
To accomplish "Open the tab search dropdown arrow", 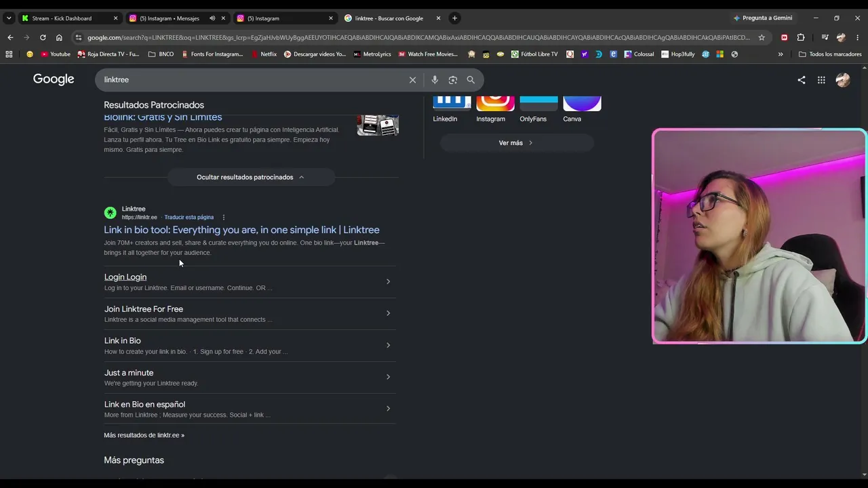I will (x=9, y=18).
